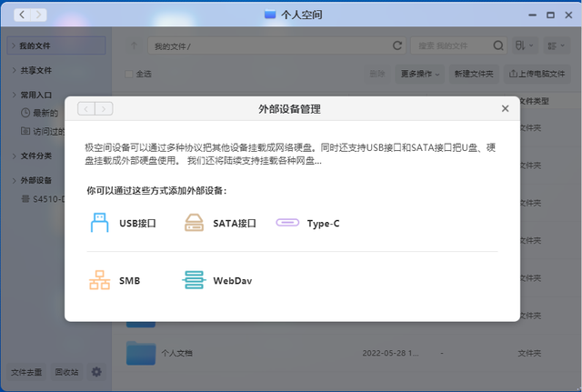The width and height of the screenshot is (582, 392).
Task: Select SMB label text
Action: [x=129, y=281]
